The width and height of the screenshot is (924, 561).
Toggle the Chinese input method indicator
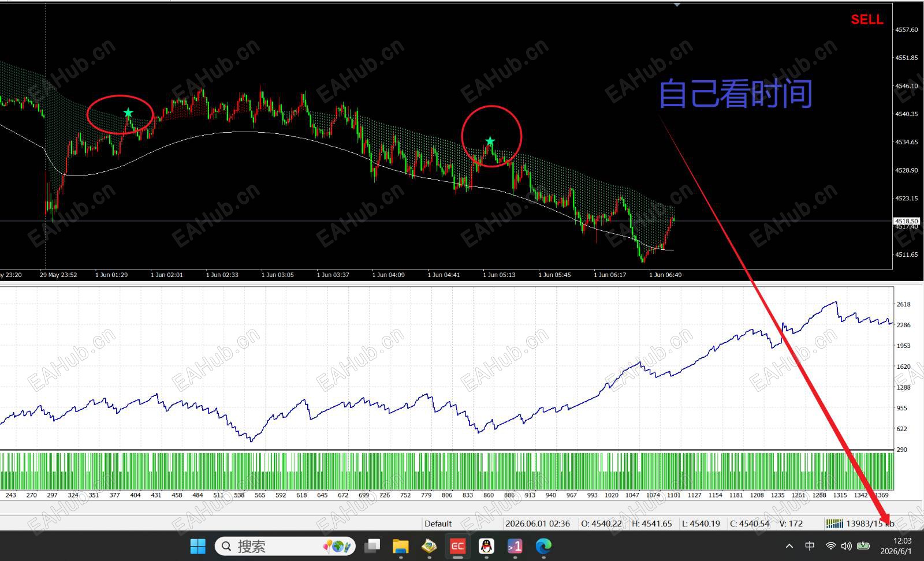[810, 546]
